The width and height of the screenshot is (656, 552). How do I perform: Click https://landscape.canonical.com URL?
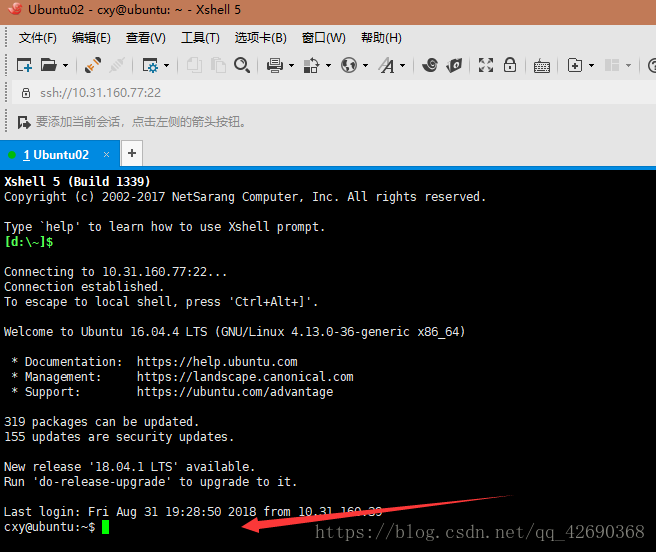(x=245, y=377)
